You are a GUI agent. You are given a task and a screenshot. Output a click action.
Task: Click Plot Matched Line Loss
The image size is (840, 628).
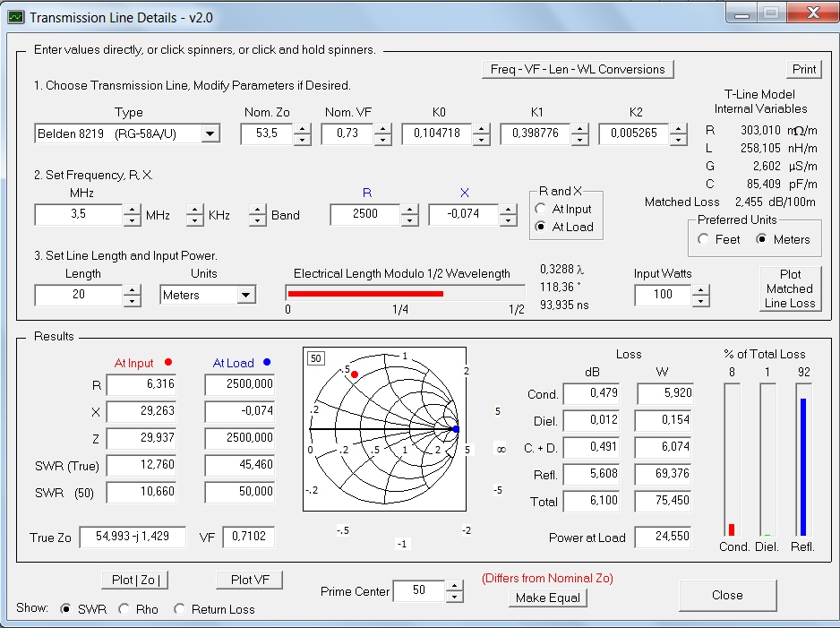point(790,288)
